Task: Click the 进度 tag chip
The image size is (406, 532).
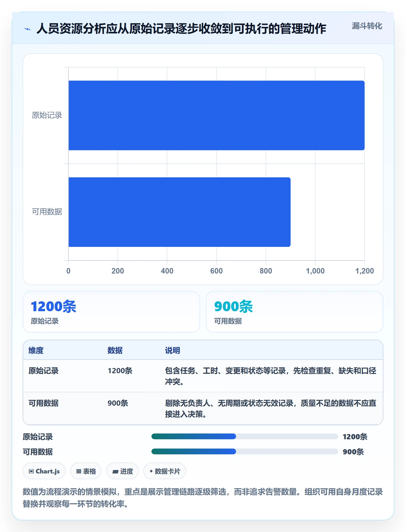Action: click(122, 471)
